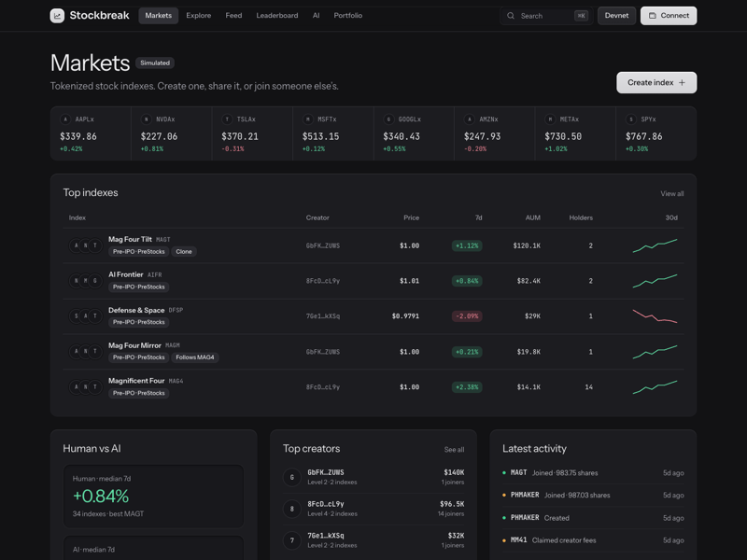The height and width of the screenshot is (560, 747).
Task: Click the 7Ge1…kXSq creator avatar circle
Action: (x=292, y=540)
